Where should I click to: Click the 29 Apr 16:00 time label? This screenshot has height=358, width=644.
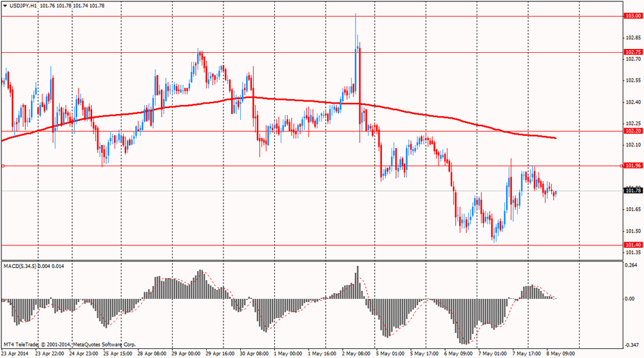(220, 353)
